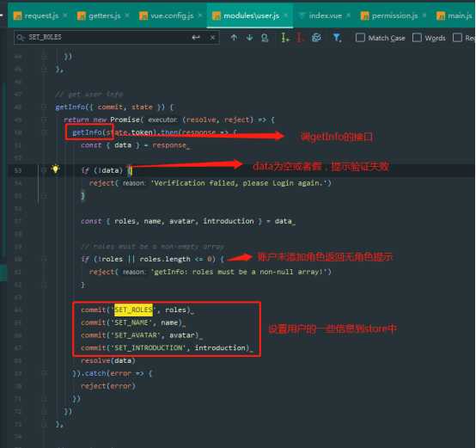Open the permission.js tab
The image size is (476, 448).
pyautogui.click(x=394, y=15)
